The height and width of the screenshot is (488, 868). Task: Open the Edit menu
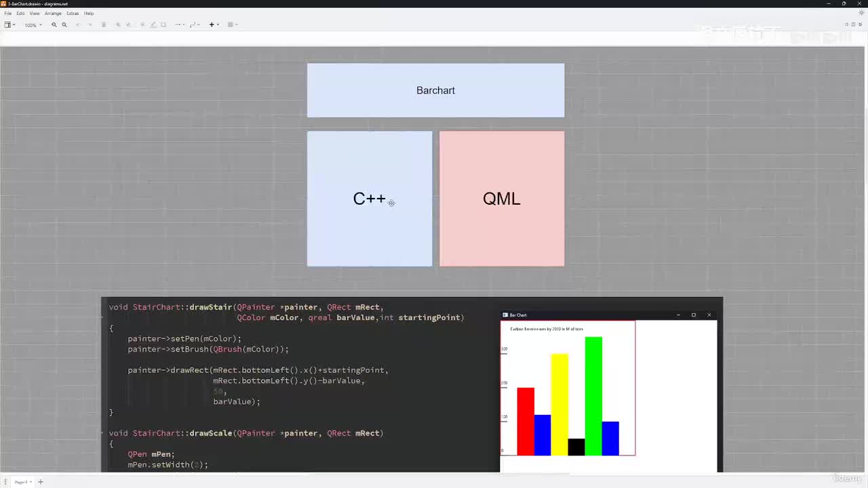20,14
